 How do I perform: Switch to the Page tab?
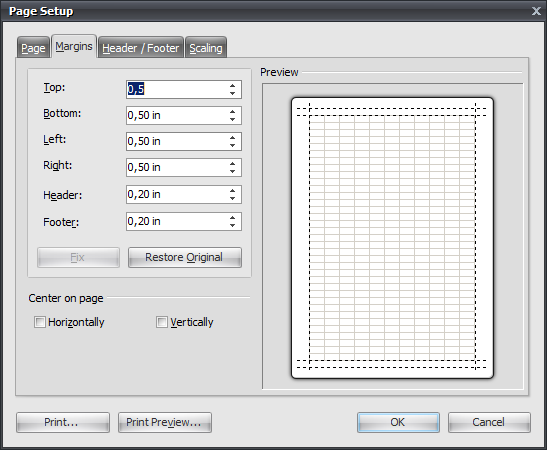(x=33, y=47)
